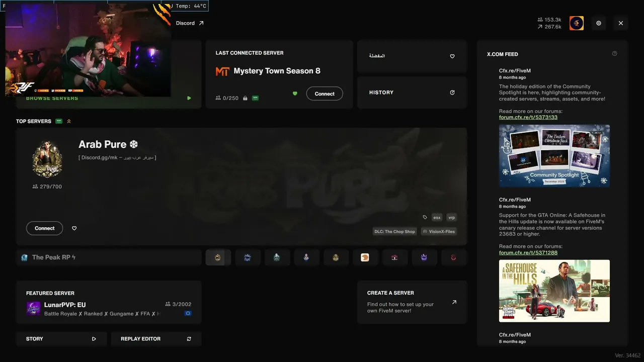Click the Arab Pure server title

(x=108, y=144)
